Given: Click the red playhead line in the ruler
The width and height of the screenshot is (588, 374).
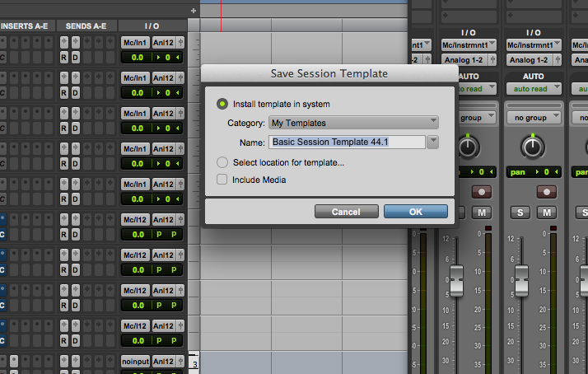Looking at the screenshot, I should [x=221, y=16].
